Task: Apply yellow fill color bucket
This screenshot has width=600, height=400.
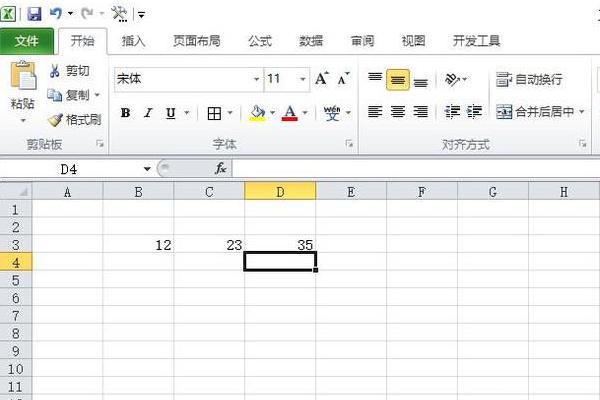Action: tap(258, 113)
